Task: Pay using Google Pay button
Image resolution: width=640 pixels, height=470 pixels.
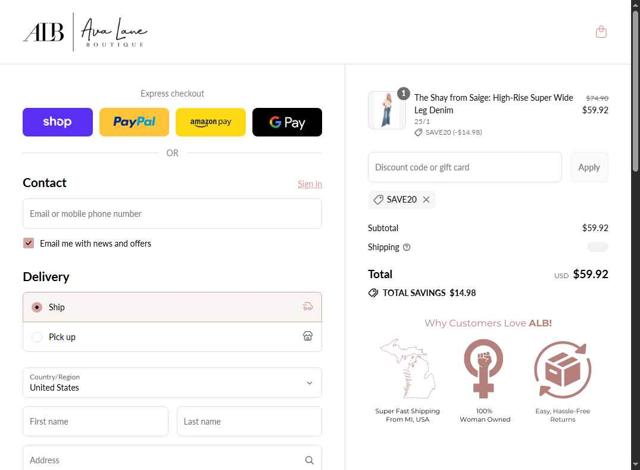Action: point(287,122)
